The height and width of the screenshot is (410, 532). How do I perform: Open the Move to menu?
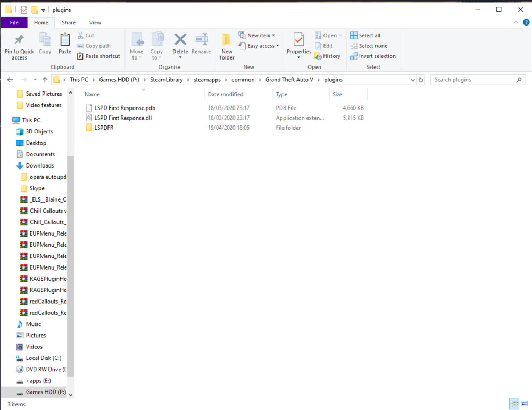pos(136,46)
